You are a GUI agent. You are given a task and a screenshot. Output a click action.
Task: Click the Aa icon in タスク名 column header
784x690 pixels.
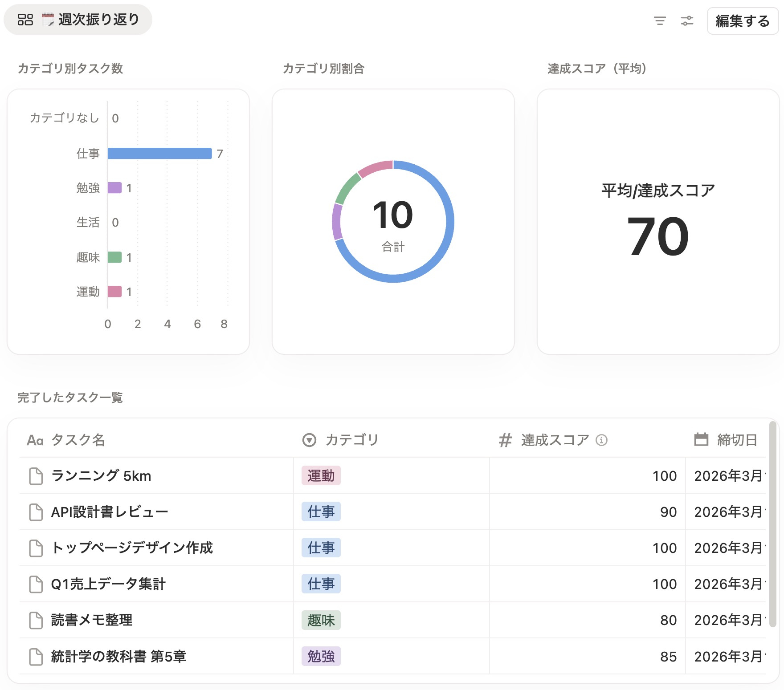click(35, 440)
